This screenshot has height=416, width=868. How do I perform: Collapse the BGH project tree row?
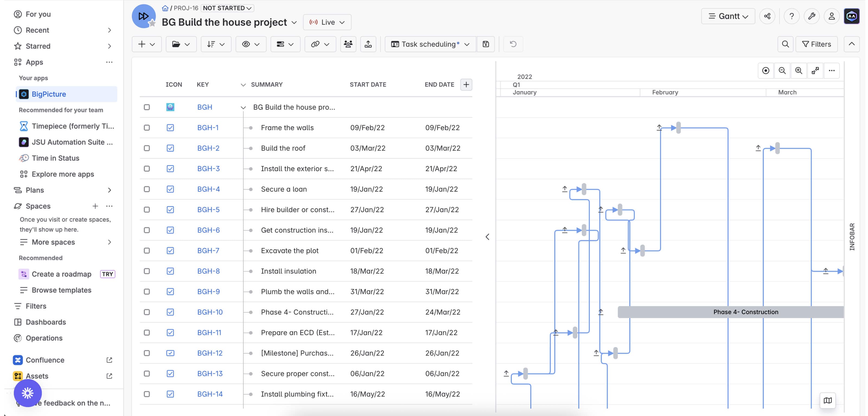pyautogui.click(x=243, y=107)
